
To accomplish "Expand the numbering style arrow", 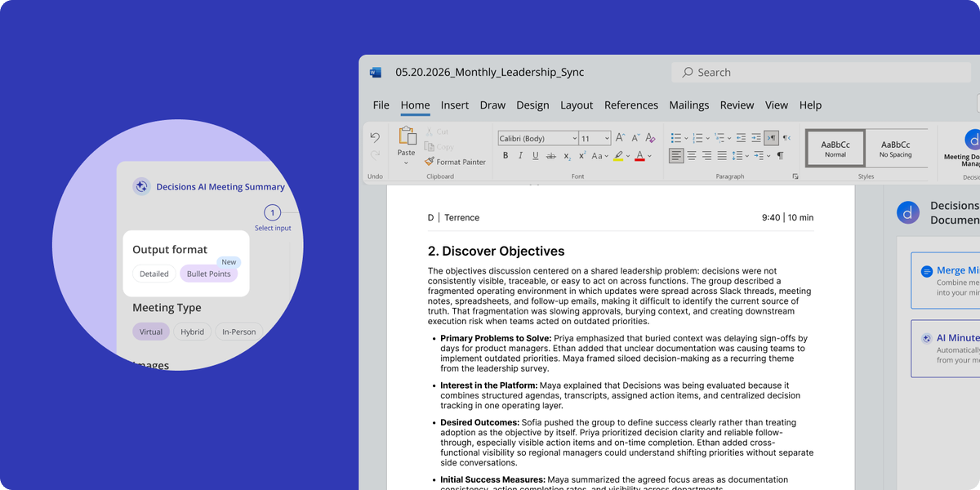I will [708, 138].
